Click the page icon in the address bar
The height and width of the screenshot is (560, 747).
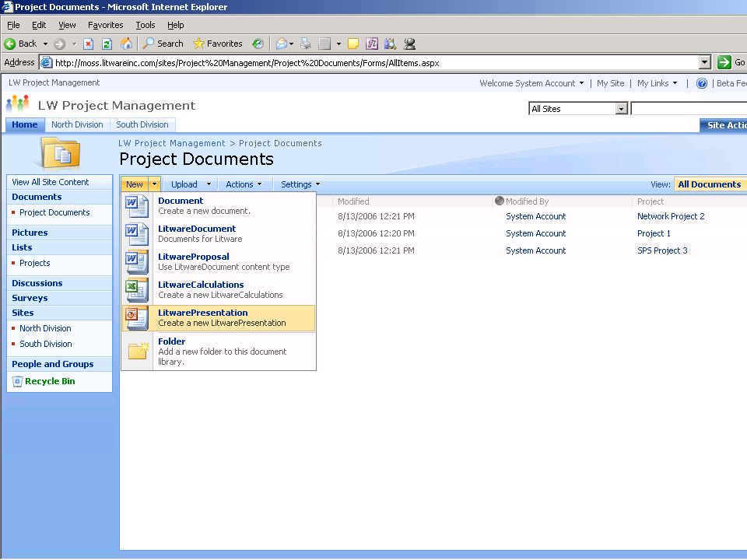point(46,62)
